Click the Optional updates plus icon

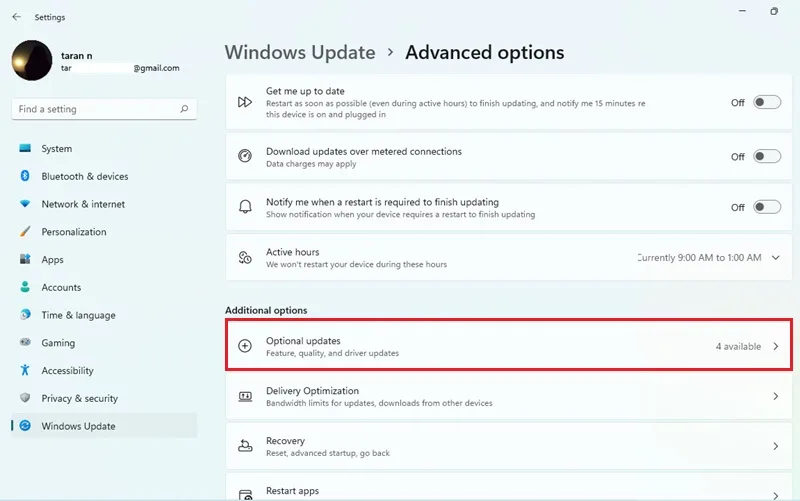click(x=245, y=346)
